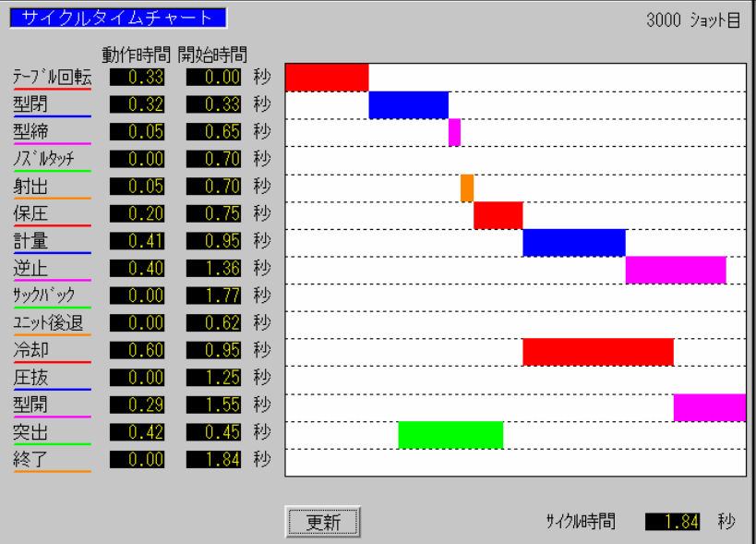Screen dimensions: 756x544
Task: Click the 型閉 row label
Action: point(30,104)
